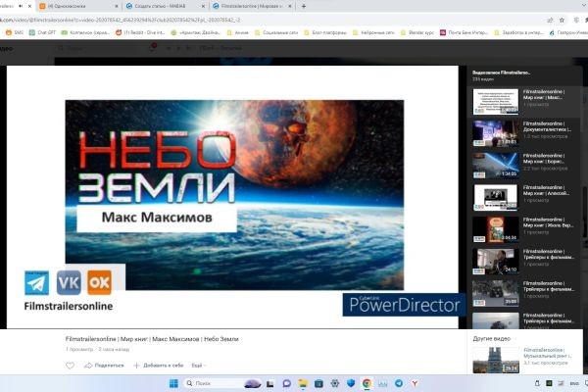
Task: Click the video title Небо Земли below player
Action: (x=152, y=339)
